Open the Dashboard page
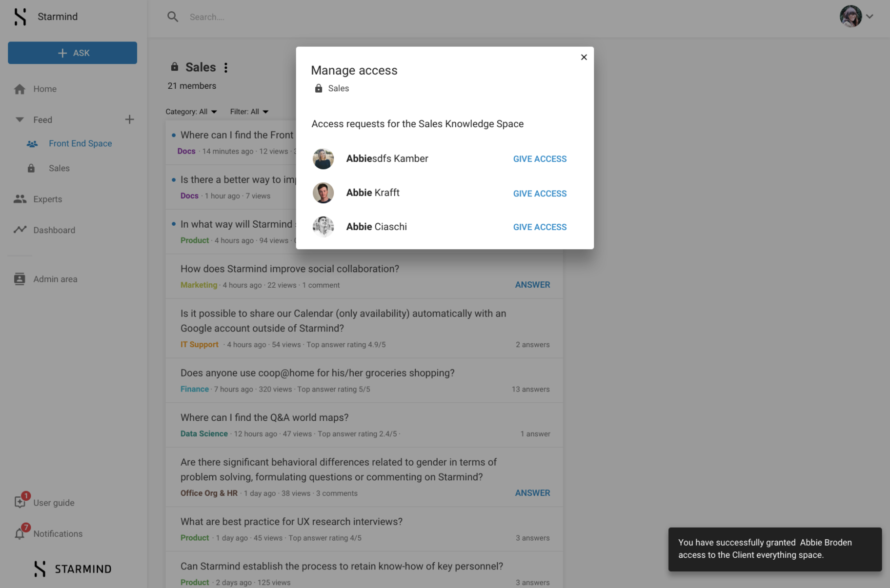 point(54,230)
